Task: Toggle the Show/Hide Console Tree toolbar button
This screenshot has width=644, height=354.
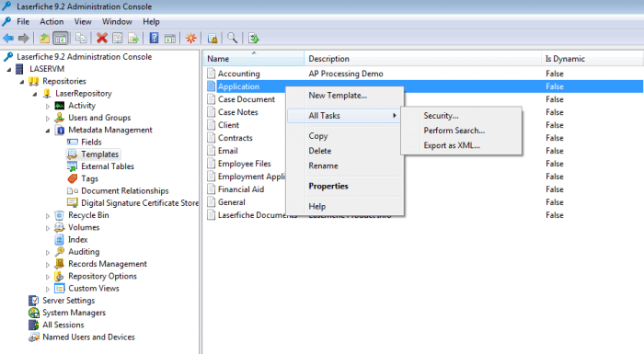Action: [61, 39]
